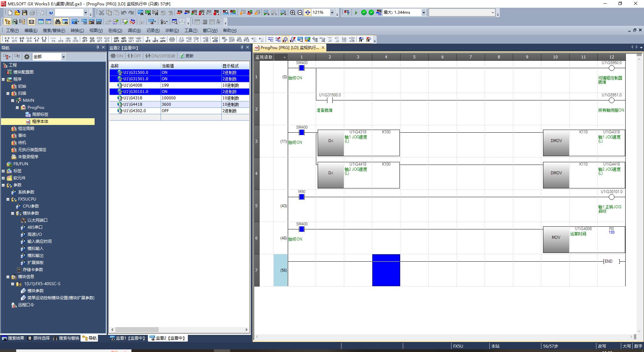Screen dimensions: 644x352
Task: Click the Zoom Out magnifier icon
Action: [x=300, y=13]
